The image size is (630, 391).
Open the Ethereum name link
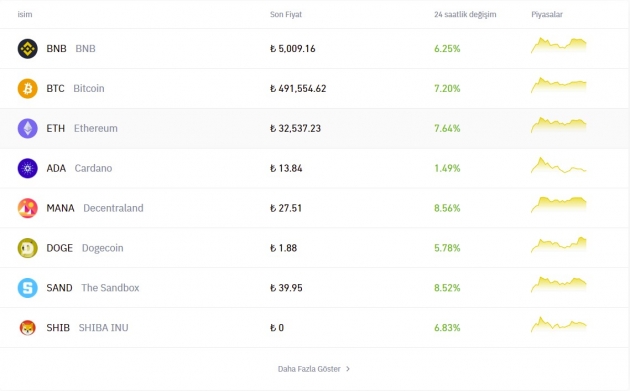coord(96,128)
